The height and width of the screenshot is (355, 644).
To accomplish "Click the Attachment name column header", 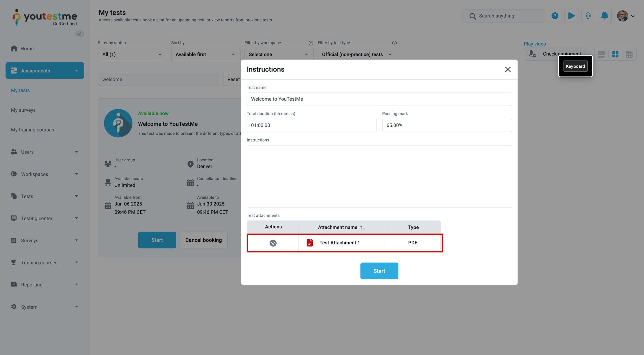I will point(342,227).
